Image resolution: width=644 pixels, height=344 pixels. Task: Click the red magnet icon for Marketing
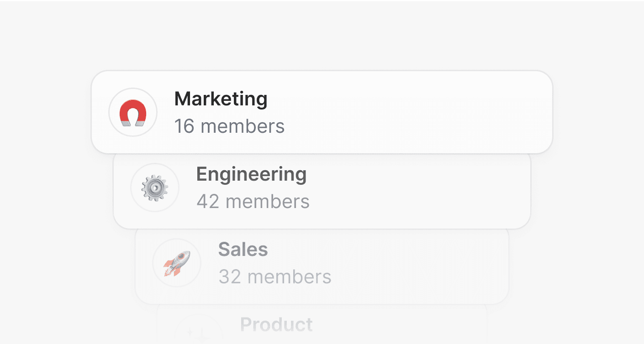133,113
